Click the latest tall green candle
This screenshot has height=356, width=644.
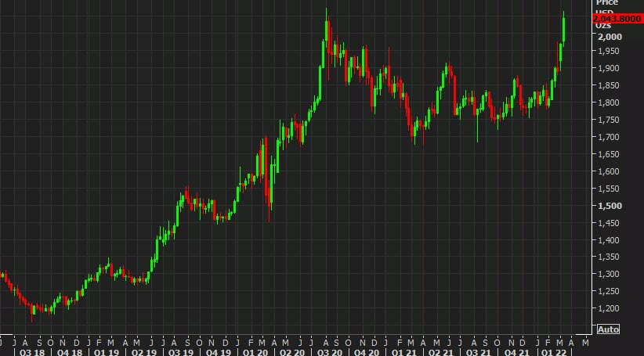click(564, 29)
